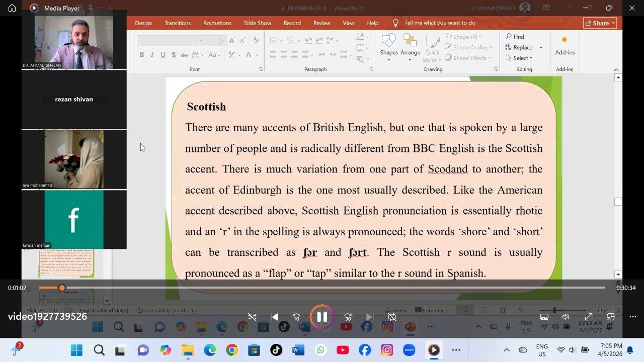
Task: Toggle subtitles and captions for the video
Action: click(544, 317)
